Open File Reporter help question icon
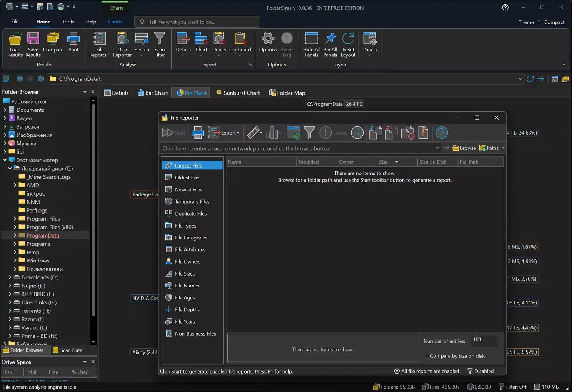This screenshot has height=392, width=572. point(442,133)
